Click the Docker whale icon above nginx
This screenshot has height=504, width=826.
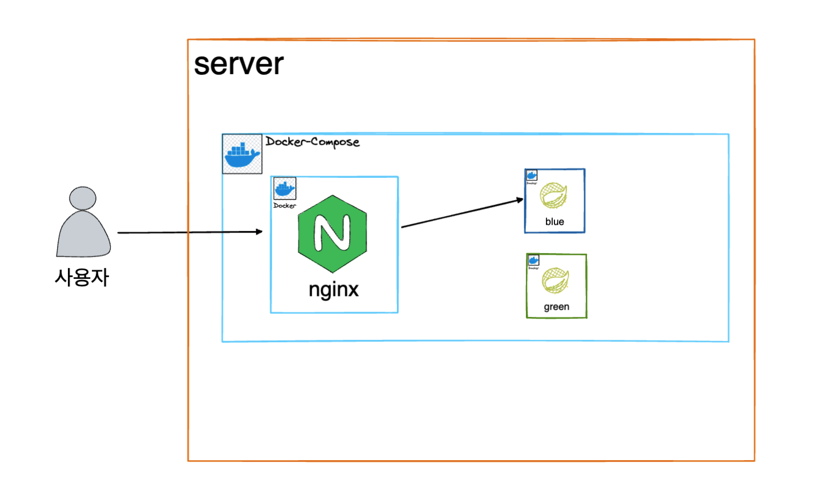tap(285, 188)
